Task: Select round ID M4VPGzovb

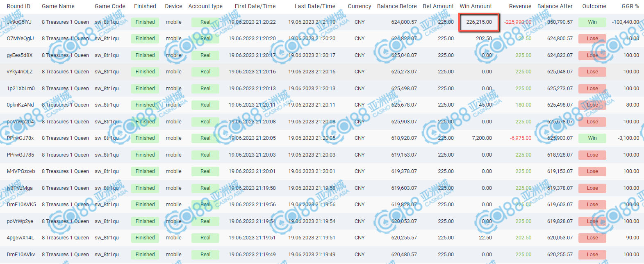Action: 21,171
